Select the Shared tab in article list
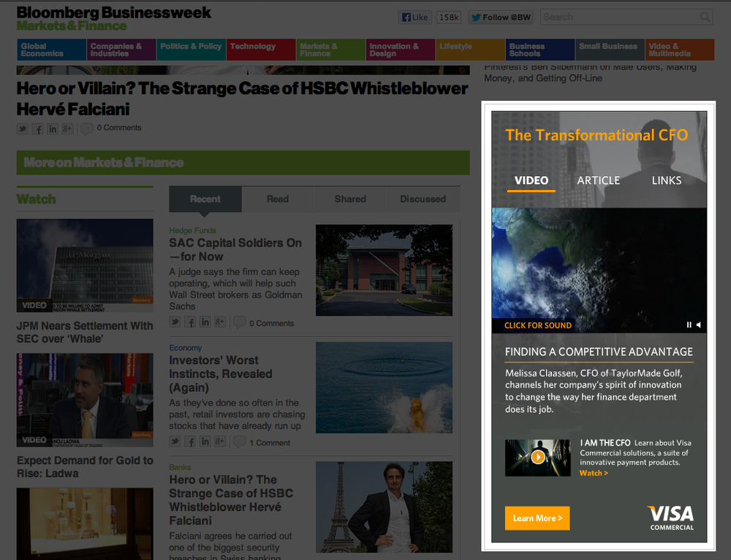Image resolution: width=731 pixels, height=560 pixels. point(350,198)
